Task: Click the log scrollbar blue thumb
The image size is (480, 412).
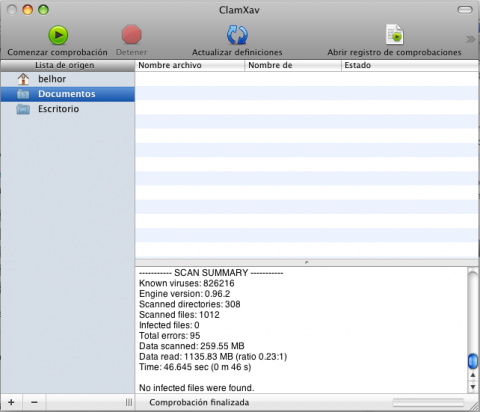Action: coord(473,361)
